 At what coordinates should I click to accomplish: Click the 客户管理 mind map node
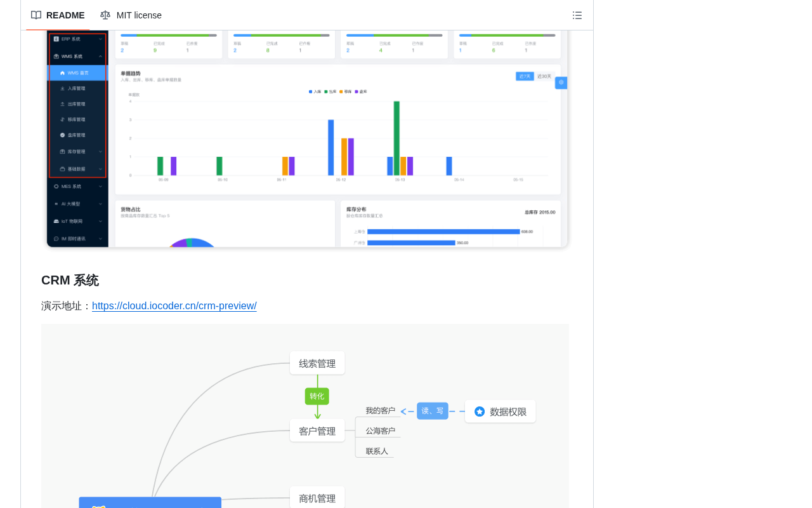tap(317, 431)
